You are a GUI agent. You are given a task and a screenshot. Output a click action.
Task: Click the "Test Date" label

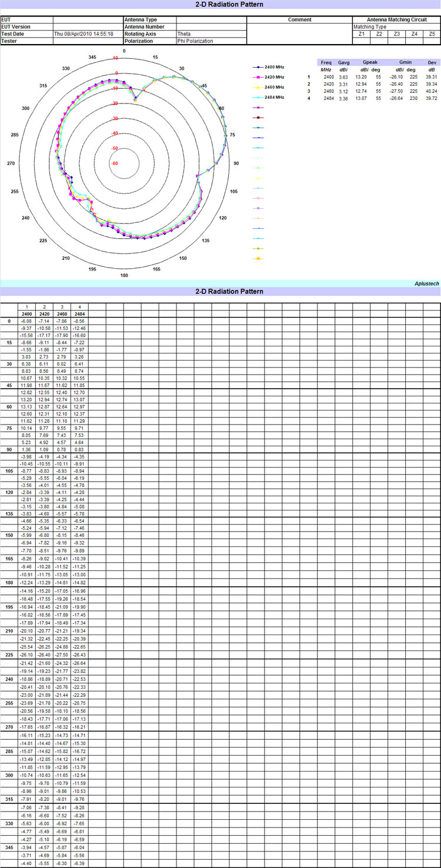click(x=11, y=34)
